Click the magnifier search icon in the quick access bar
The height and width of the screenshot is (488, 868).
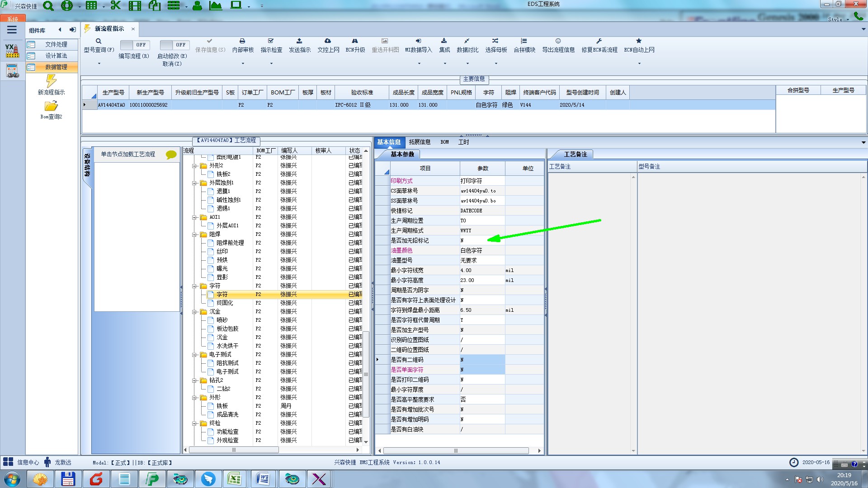pos(48,6)
